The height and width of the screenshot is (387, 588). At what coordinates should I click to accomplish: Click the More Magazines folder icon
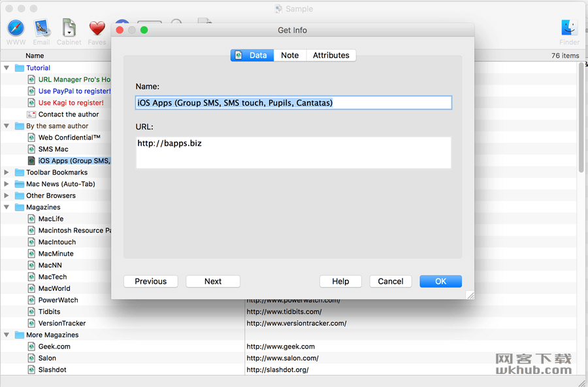(x=20, y=335)
